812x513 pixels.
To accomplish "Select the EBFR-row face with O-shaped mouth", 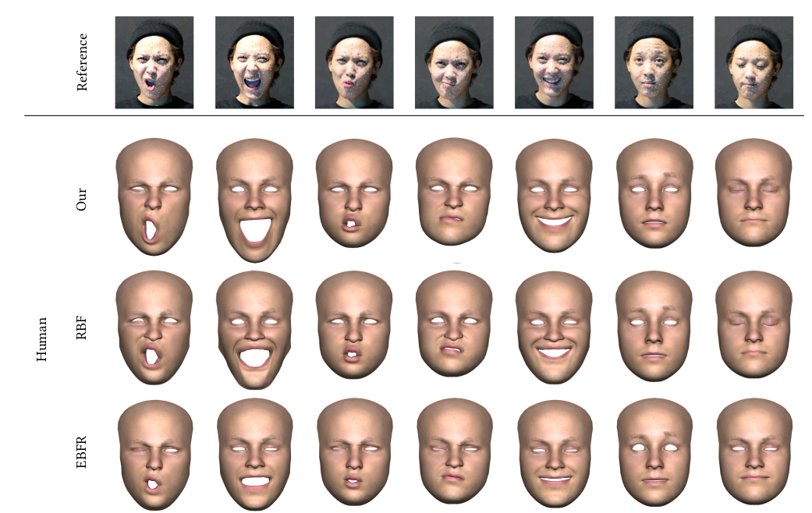I will [x=155, y=455].
